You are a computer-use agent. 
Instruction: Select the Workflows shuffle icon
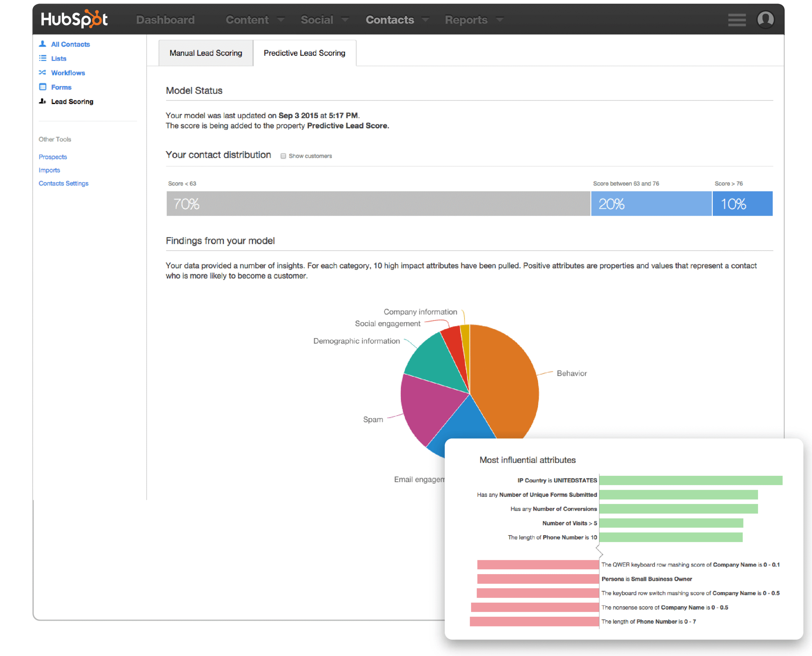pyautogui.click(x=43, y=73)
